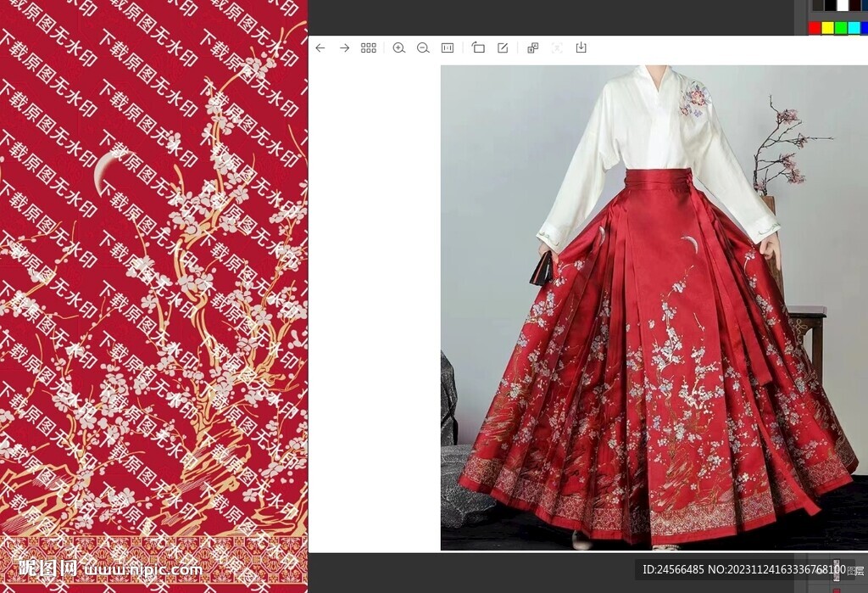Open the edit image pencil icon
Image resolution: width=868 pixels, height=593 pixels.
tap(503, 48)
